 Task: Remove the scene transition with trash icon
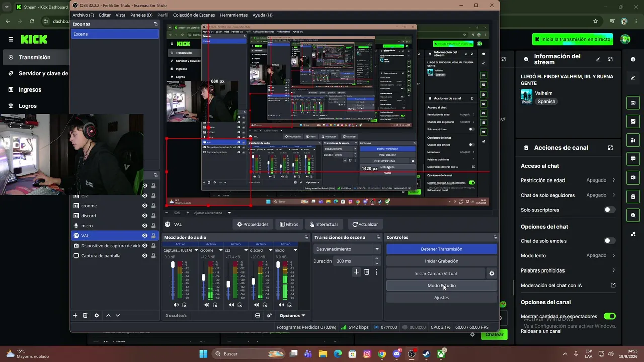coord(367,272)
